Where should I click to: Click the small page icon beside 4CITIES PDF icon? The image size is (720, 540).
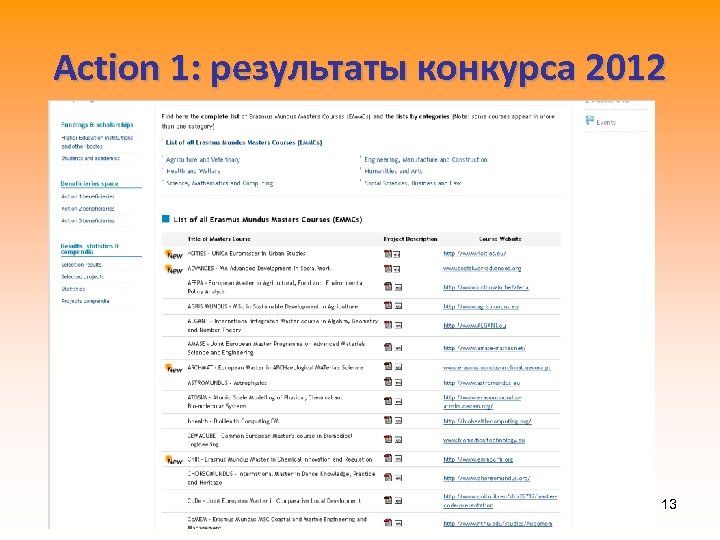397,254
